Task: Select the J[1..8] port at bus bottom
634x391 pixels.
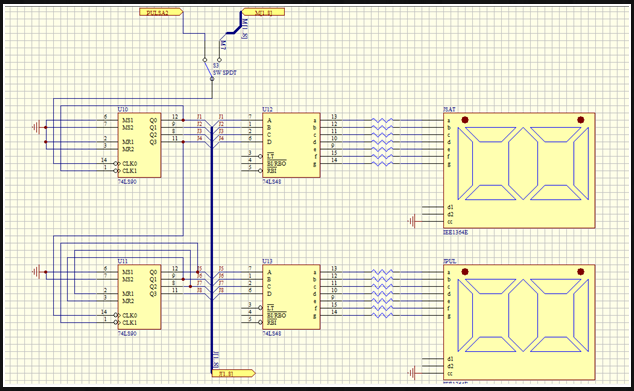Action: (x=234, y=373)
